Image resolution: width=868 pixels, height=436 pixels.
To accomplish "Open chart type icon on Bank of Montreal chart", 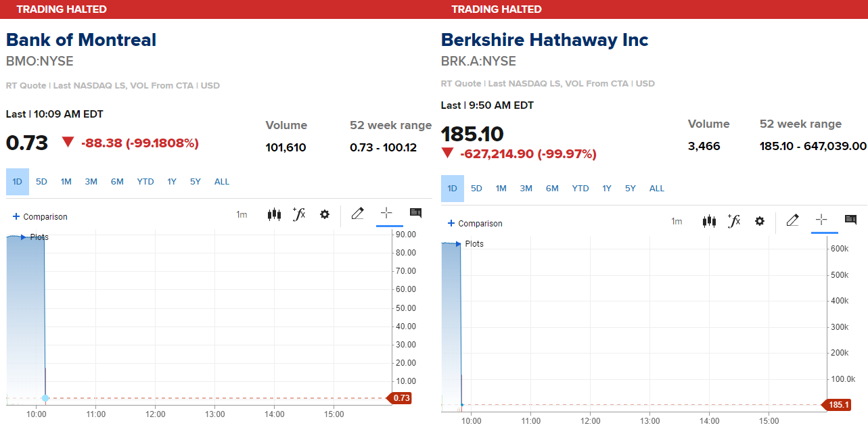I will pos(274,215).
